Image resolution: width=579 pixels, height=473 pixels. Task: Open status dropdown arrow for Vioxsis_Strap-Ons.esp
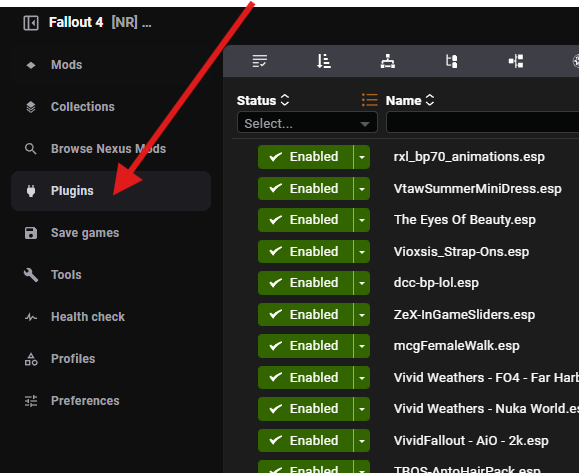(362, 252)
